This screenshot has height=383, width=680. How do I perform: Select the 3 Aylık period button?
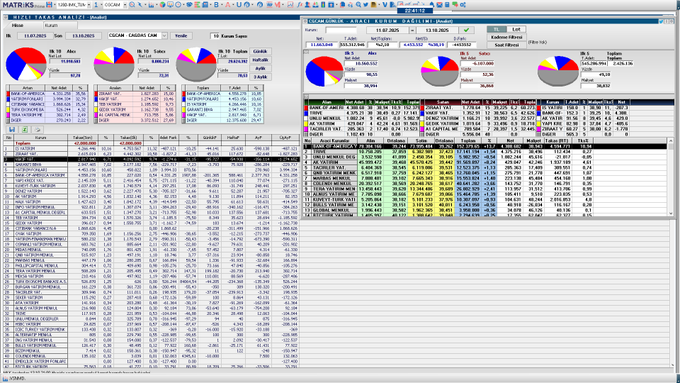click(x=260, y=77)
